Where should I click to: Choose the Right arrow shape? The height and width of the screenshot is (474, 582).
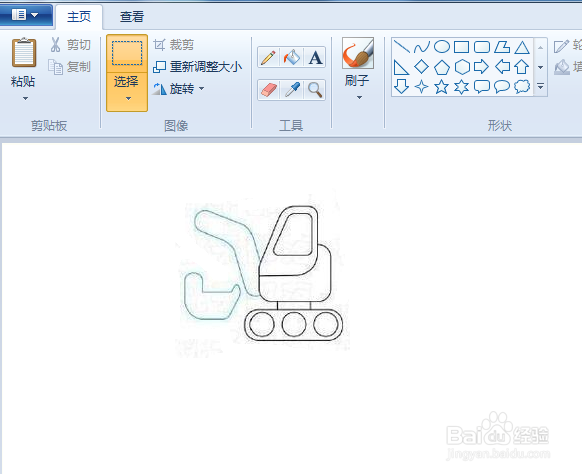coord(482,67)
